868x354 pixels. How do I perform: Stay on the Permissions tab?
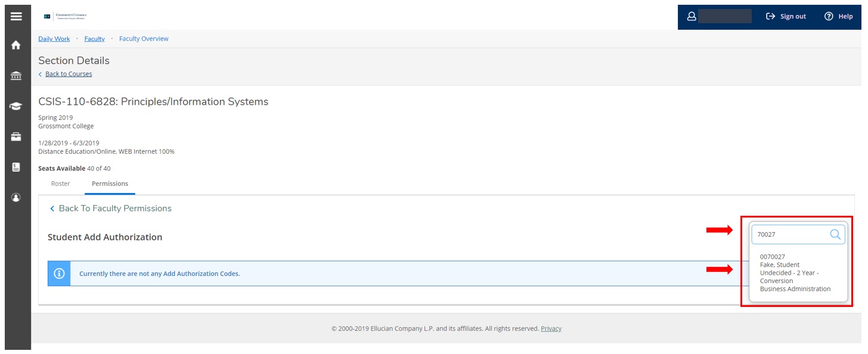pyautogui.click(x=110, y=184)
